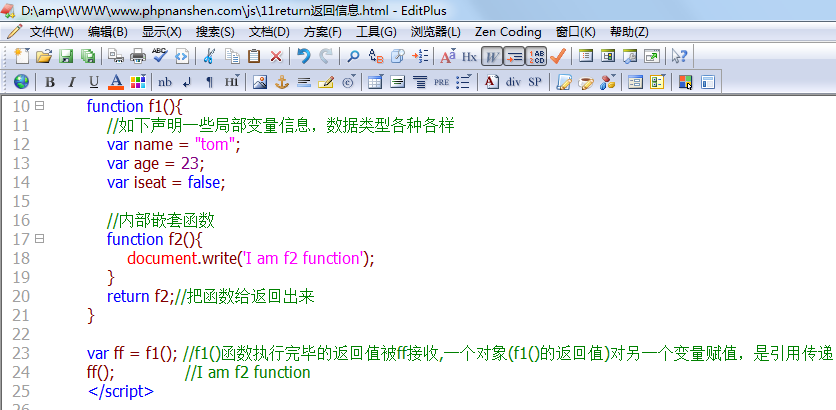Open the 文件(W) menu
This screenshot has height=410, width=836.
[x=51, y=32]
